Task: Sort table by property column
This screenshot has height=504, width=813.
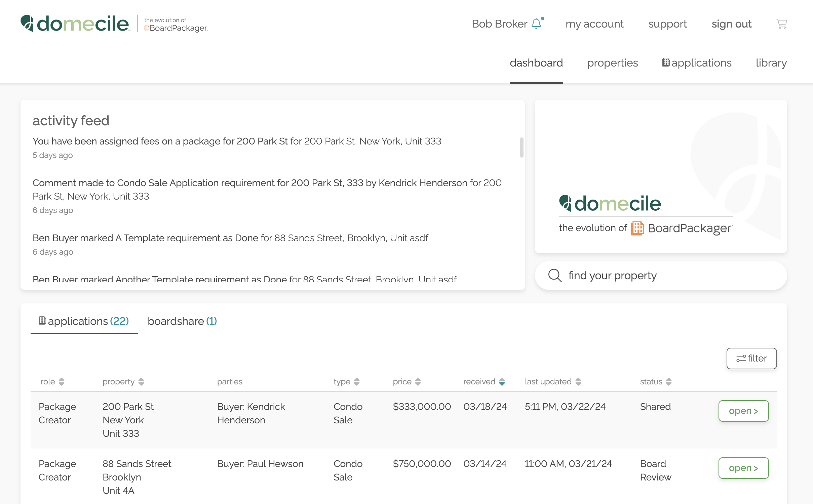Action: (141, 382)
